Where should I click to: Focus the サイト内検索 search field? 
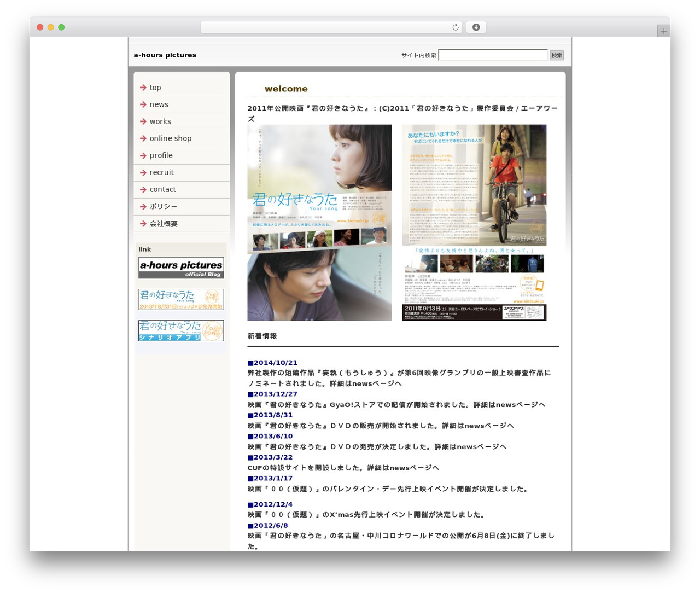tap(493, 55)
